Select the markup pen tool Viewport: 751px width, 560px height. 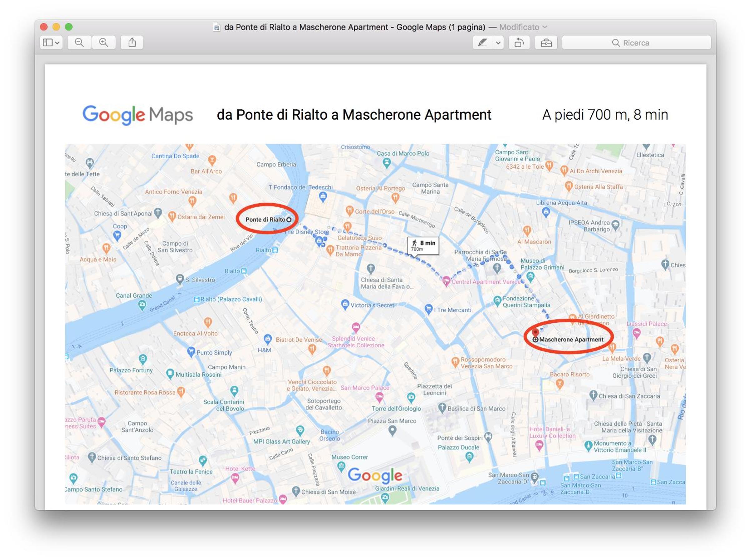pyautogui.click(x=482, y=43)
